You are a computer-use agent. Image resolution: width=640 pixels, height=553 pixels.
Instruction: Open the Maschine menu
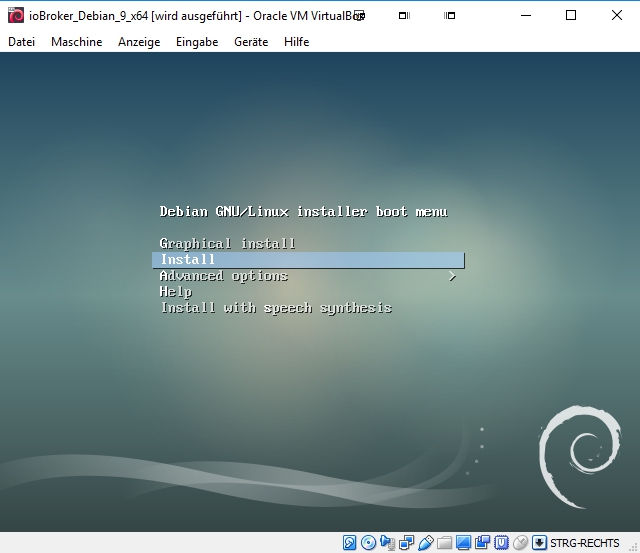click(x=76, y=42)
